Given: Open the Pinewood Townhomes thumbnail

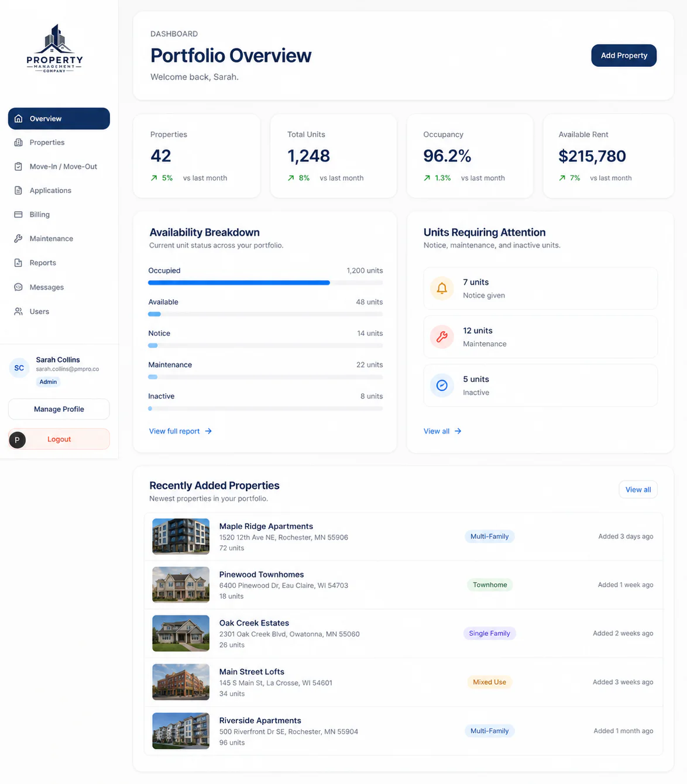Looking at the screenshot, I should pos(181,584).
